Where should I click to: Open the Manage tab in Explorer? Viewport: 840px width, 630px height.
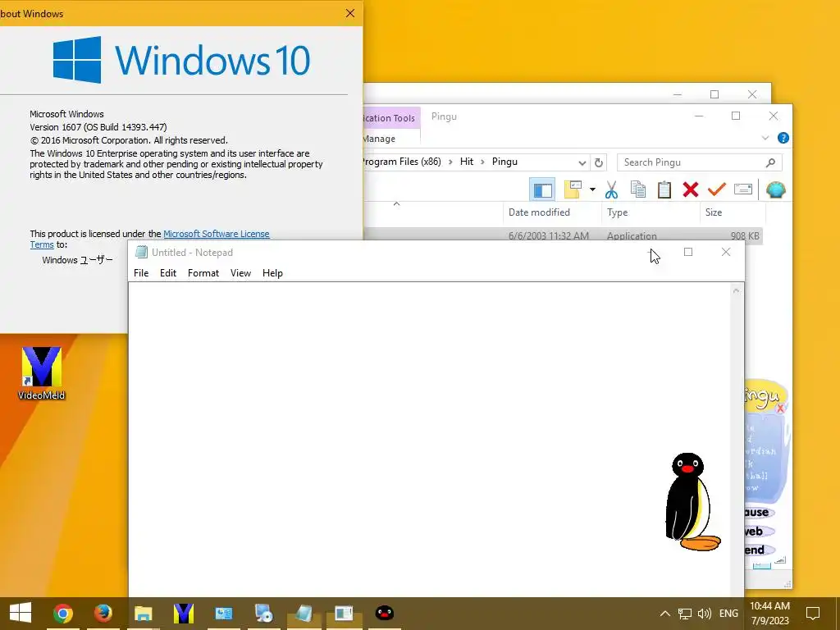point(379,139)
